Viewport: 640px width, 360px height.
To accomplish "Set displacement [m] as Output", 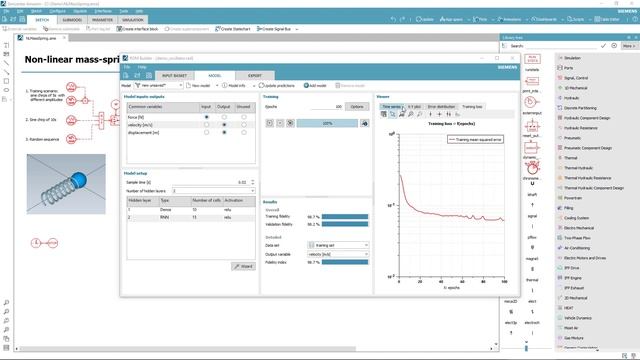I will point(224,133).
